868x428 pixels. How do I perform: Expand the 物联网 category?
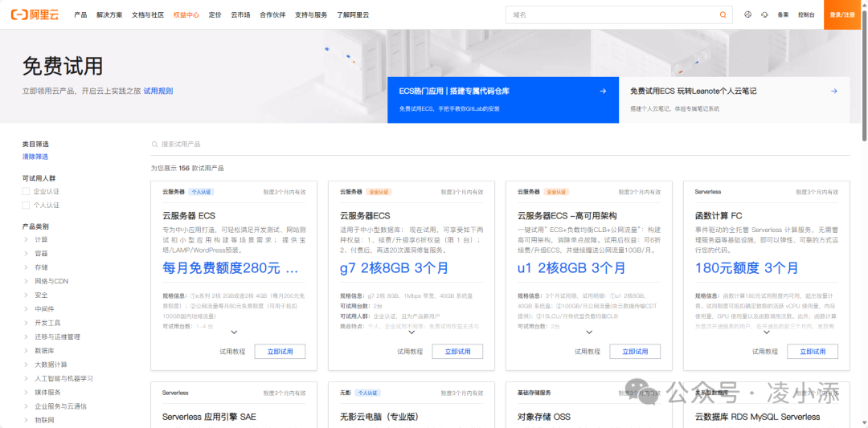26,420
